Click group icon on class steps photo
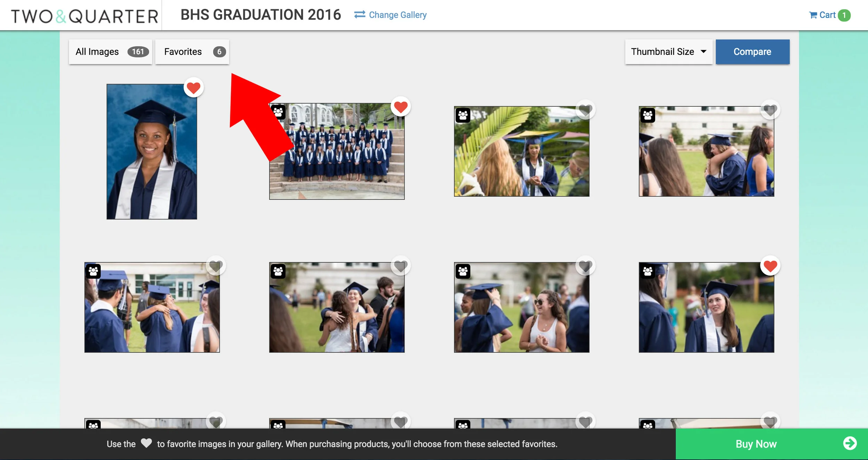This screenshot has width=868, height=460. (x=278, y=112)
